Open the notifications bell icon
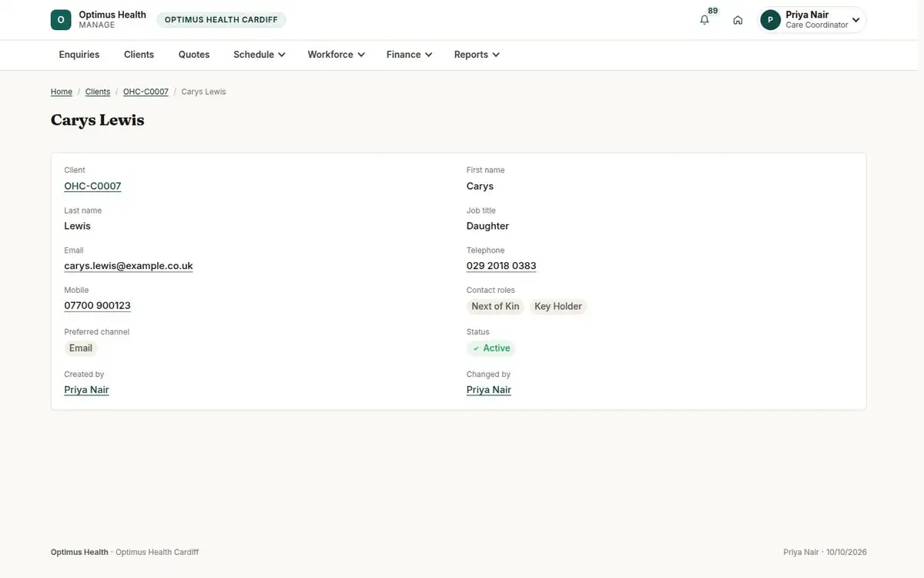924x578 pixels. pos(705,20)
